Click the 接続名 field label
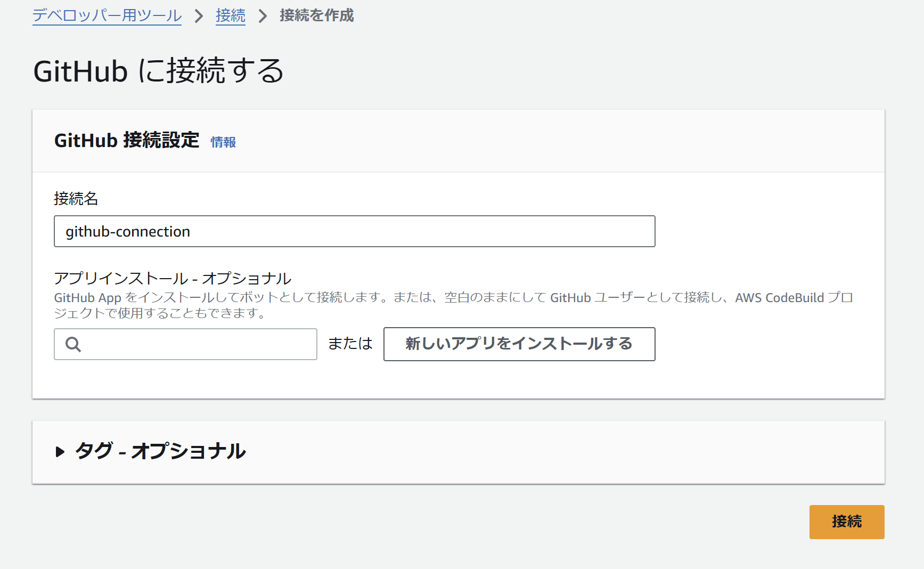 tap(76, 199)
